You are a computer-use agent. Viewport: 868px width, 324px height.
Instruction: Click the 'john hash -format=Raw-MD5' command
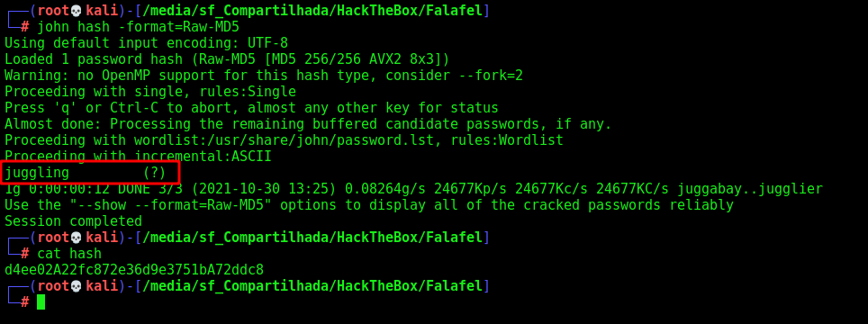(x=139, y=27)
